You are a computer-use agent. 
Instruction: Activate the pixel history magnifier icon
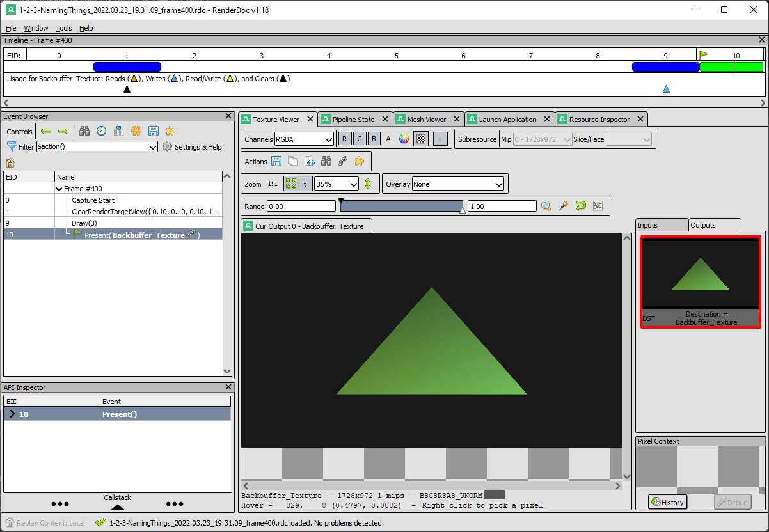point(545,206)
